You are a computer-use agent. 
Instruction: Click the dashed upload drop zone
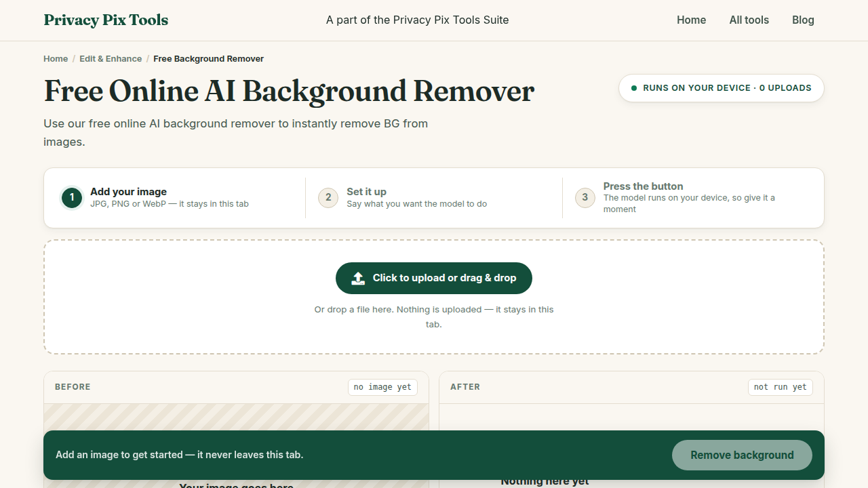[434, 297]
